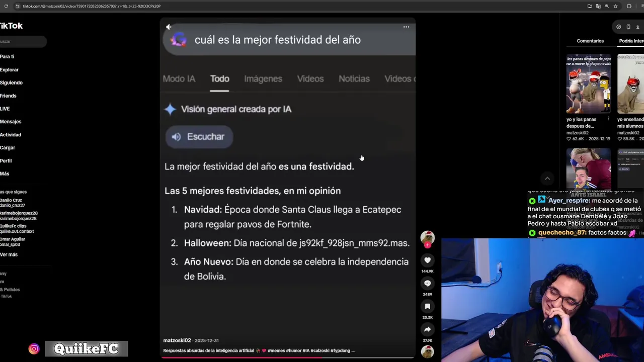The height and width of the screenshot is (362, 644).
Task: Open site info icon left of the URL
Action: [x=18, y=6]
